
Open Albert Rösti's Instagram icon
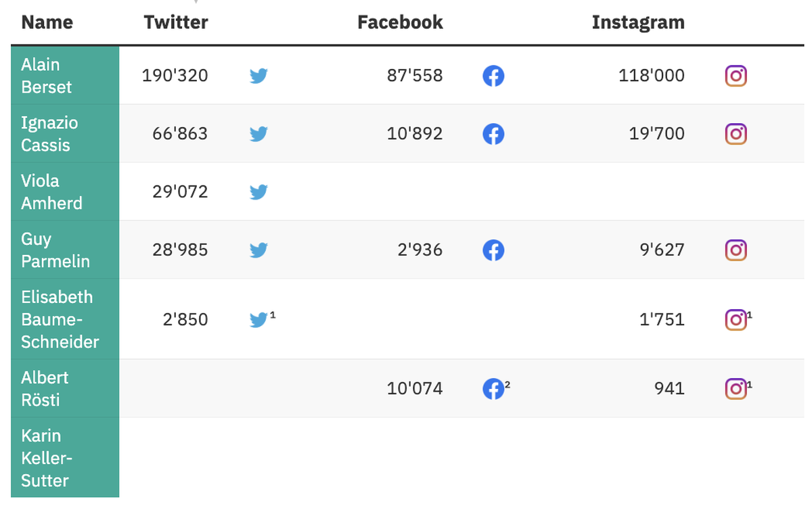point(736,388)
